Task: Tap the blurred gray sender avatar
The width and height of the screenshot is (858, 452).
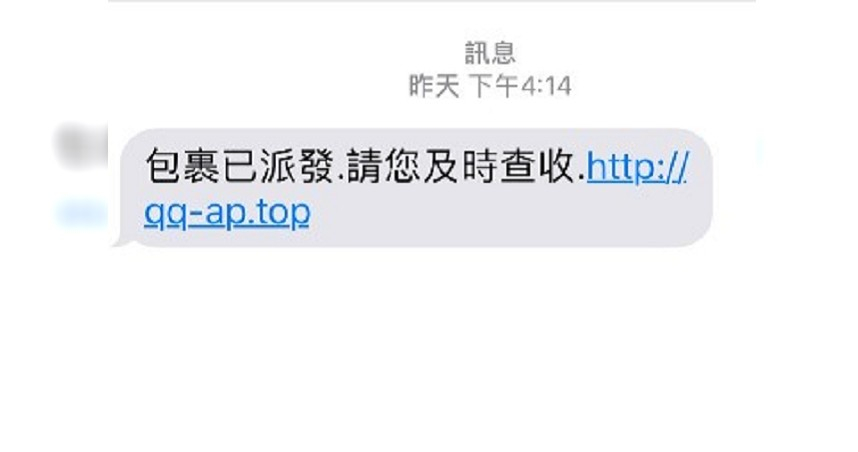Action: pyautogui.click(x=82, y=147)
